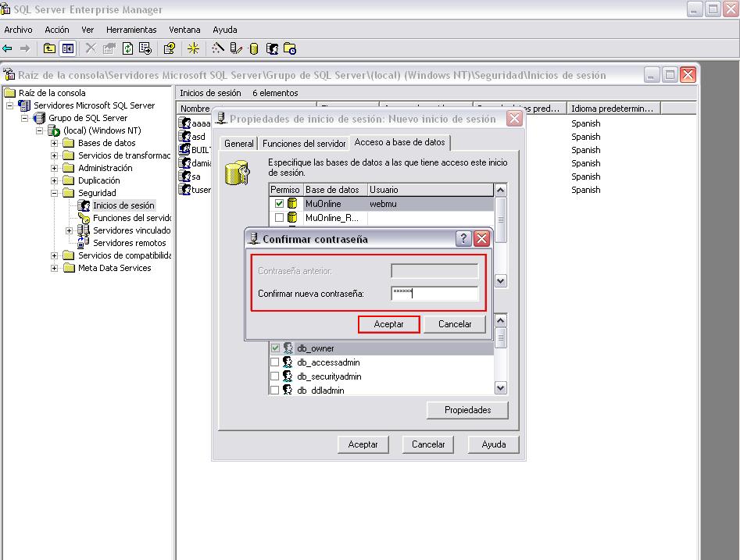Click the MuOnline_R... database cylinder icon

coord(292,217)
